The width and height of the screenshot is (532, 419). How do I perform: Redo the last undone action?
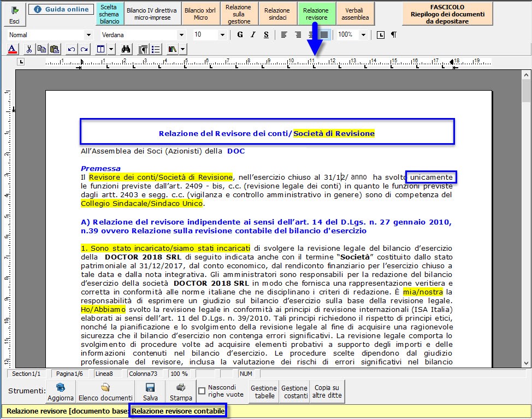click(x=84, y=49)
